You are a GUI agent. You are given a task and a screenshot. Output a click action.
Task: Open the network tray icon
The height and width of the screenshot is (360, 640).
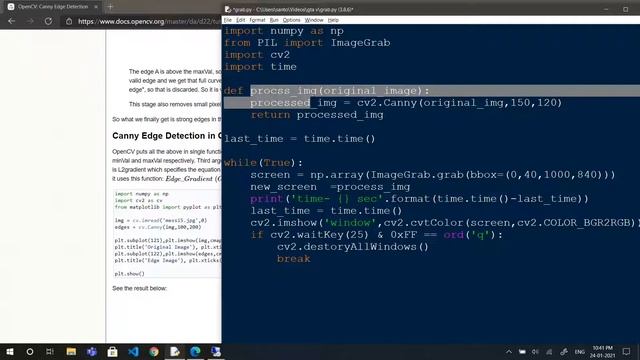coord(549,351)
